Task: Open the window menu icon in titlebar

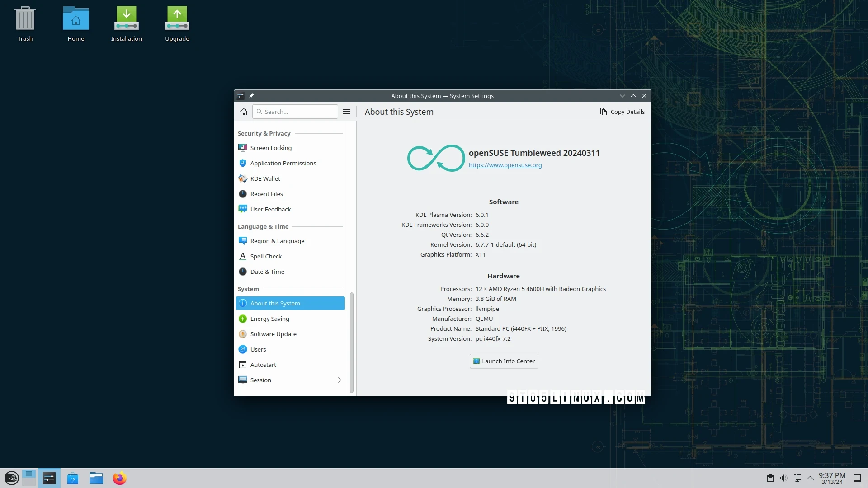Action: [241, 96]
